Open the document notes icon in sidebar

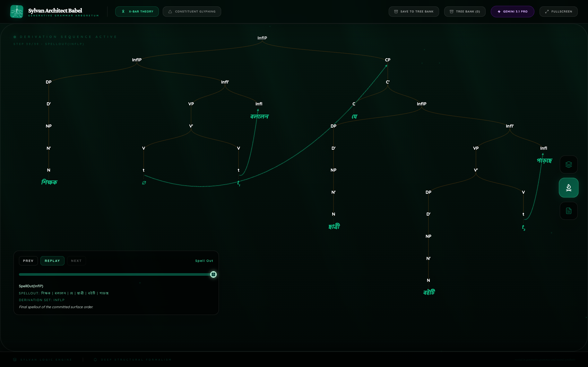click(x=568, y=211)
